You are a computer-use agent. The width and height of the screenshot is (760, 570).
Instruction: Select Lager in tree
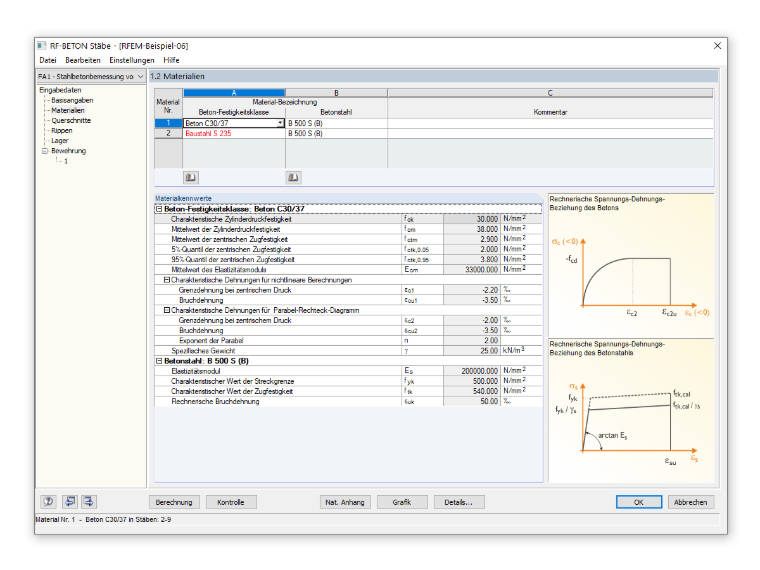pyautogui.click(x=60, y=141)
